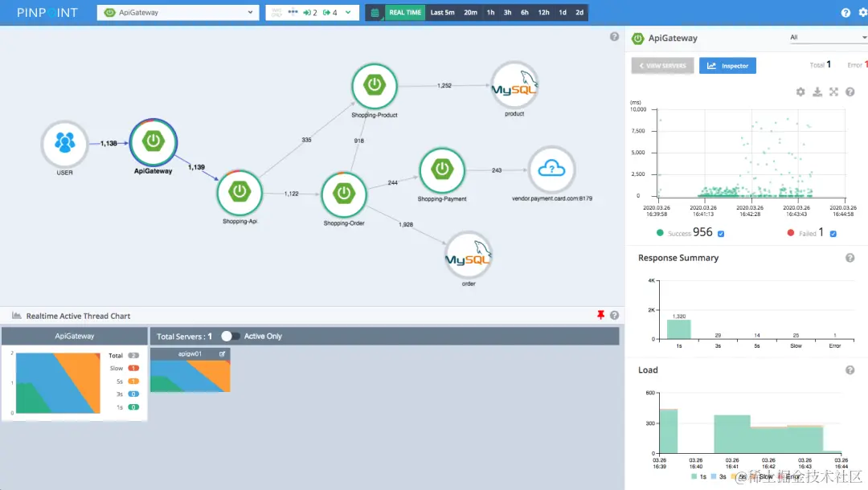Open Response Summary help icon

pyautogui.click(x=850, y=258)
